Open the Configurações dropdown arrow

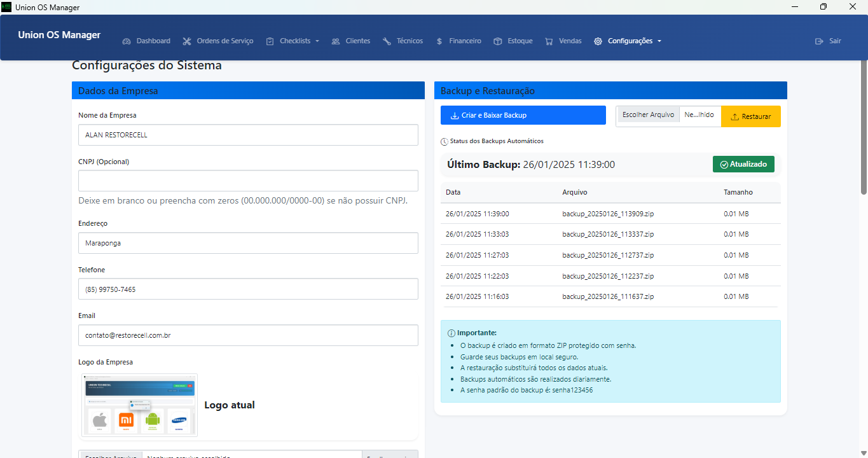659,41
